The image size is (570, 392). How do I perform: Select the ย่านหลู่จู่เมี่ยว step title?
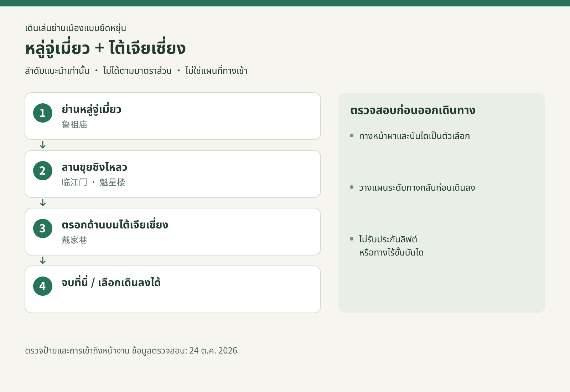(92, 109)
